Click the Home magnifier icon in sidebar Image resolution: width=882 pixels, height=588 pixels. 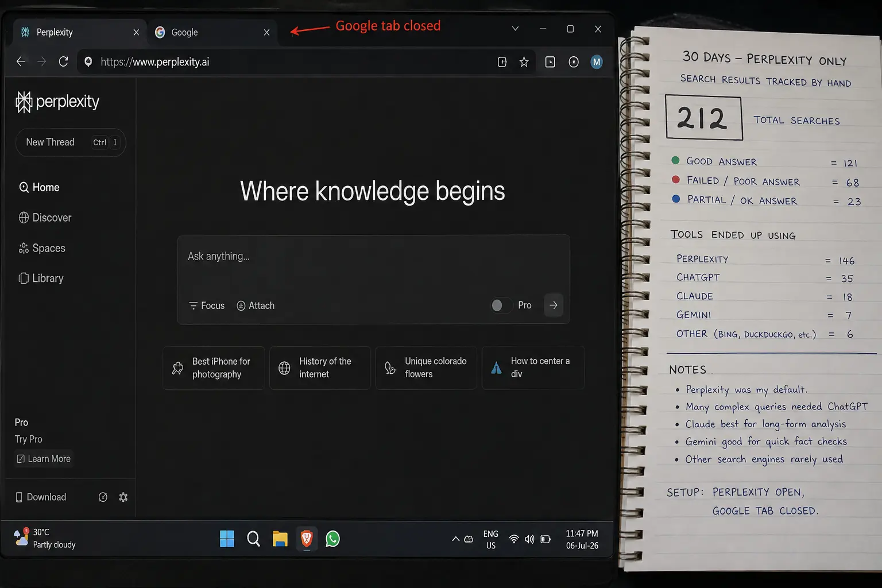point(24,187)
